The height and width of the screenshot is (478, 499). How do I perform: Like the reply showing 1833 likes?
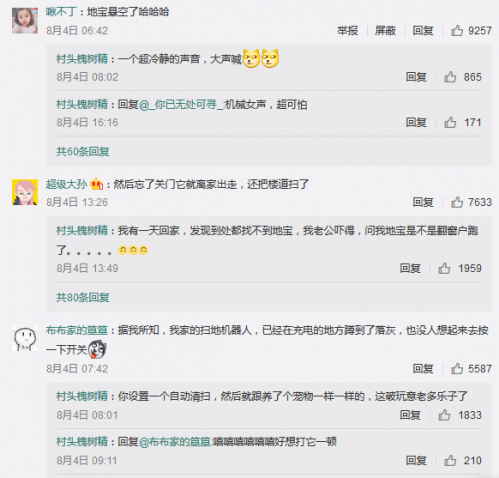[x=444, y=415]
